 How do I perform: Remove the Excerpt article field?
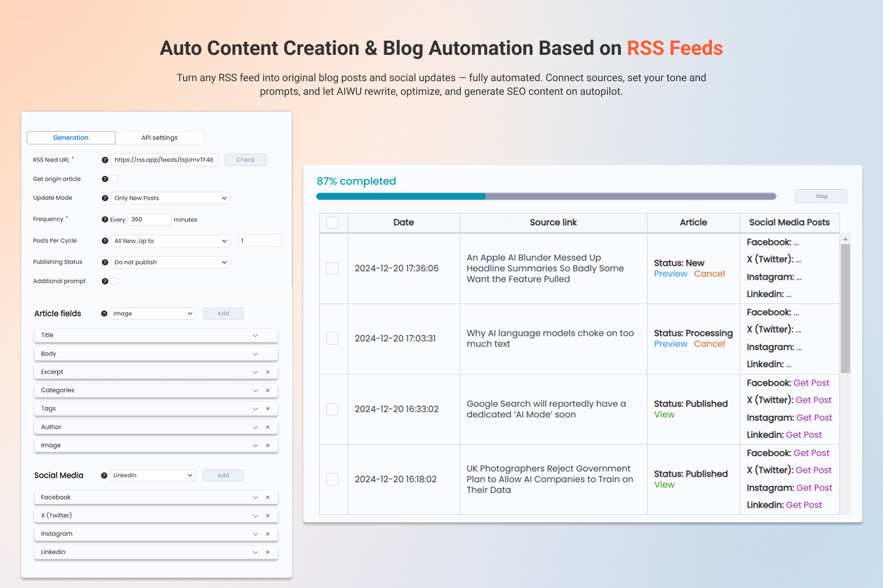[x=268, y=372]
